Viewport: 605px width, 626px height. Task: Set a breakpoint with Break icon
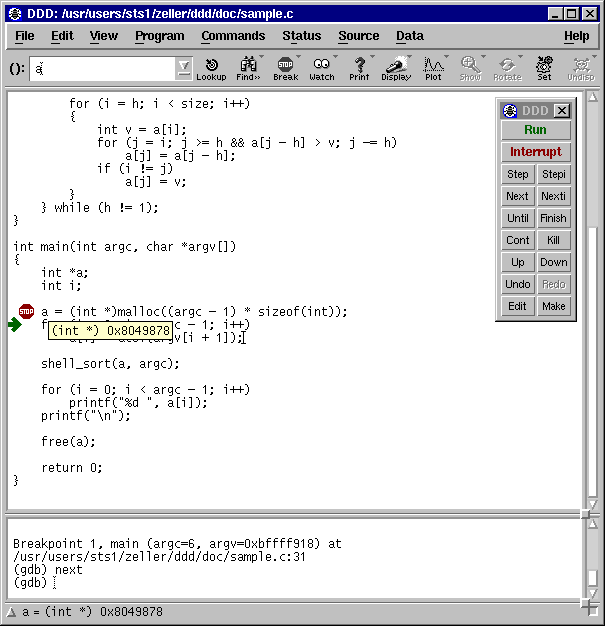point(286,69)
